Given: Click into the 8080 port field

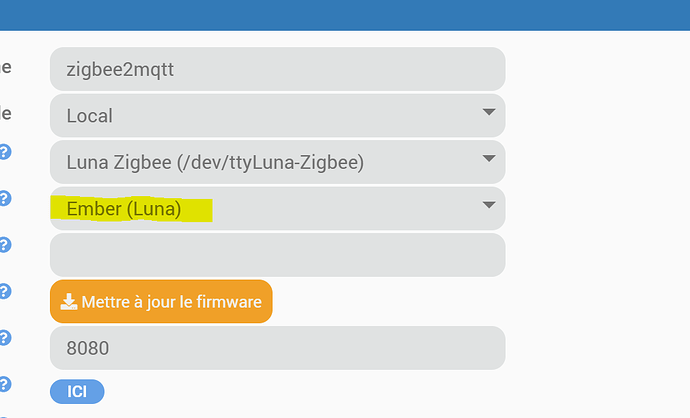Looking at the screenshot, I should [278, 348].
